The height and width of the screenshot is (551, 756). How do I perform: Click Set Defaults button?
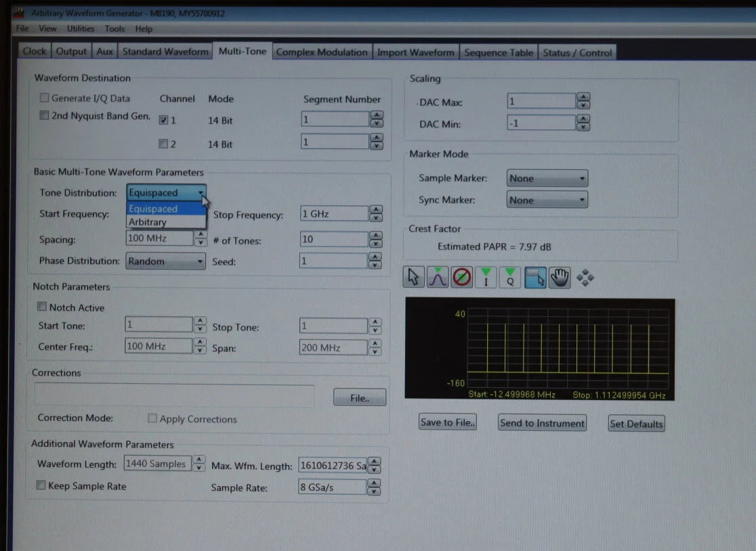[x=636, y=424]
